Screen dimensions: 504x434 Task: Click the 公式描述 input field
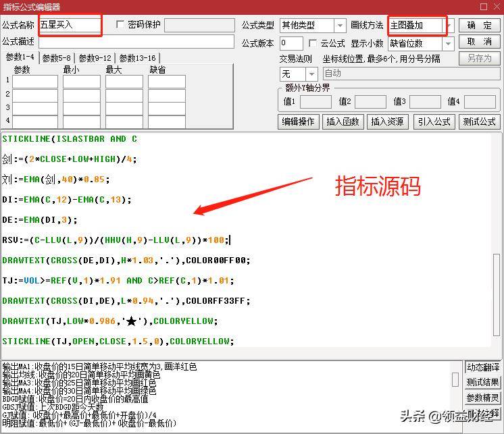point(136,42)
